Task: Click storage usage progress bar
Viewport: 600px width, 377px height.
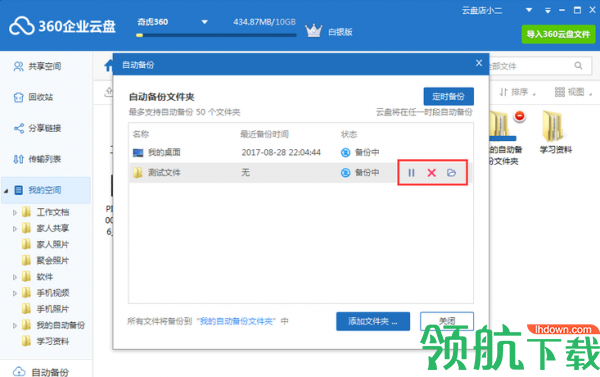Action: (216, 35)
